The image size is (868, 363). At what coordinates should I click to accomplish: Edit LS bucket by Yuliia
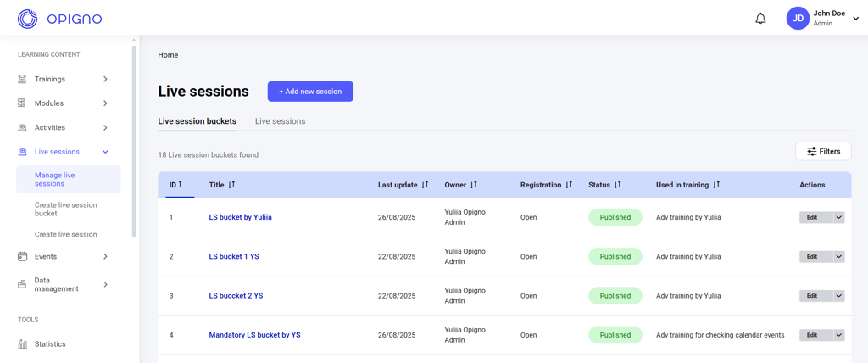point(816,217)
